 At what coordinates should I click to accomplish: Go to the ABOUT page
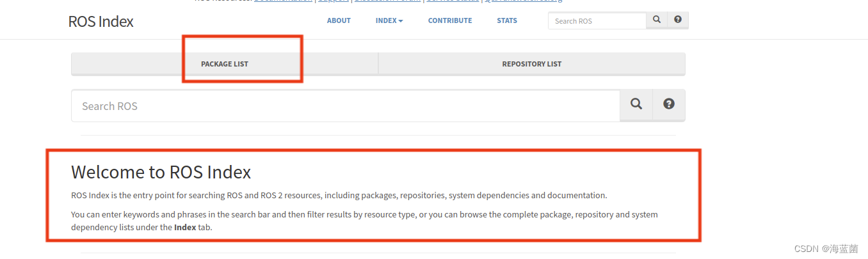(339, 20)
